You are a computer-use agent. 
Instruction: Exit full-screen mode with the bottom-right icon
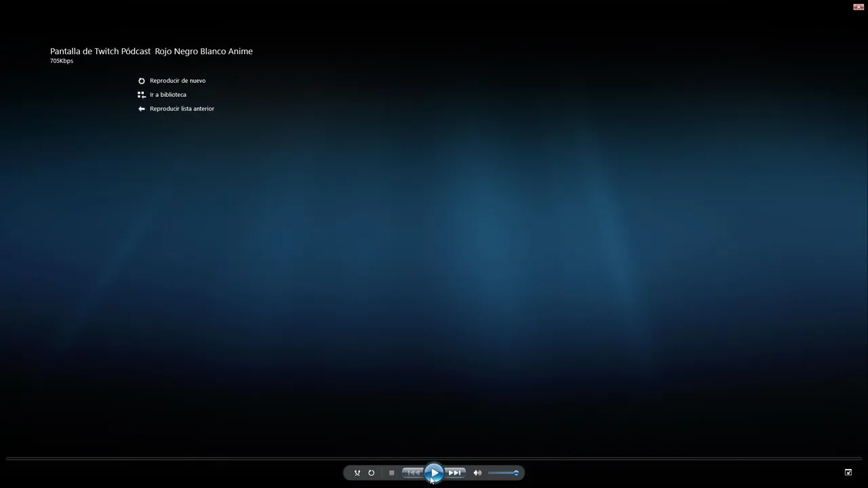tap(848, 472)
